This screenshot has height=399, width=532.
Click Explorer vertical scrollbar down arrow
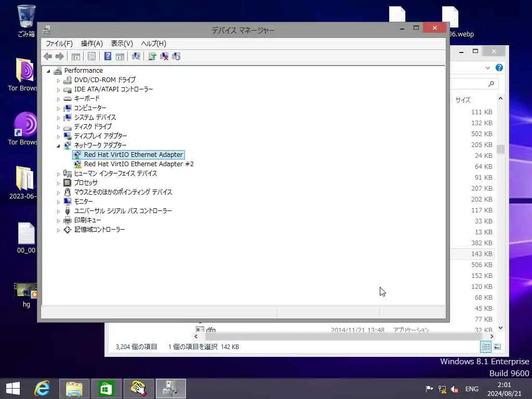point(500,328)
